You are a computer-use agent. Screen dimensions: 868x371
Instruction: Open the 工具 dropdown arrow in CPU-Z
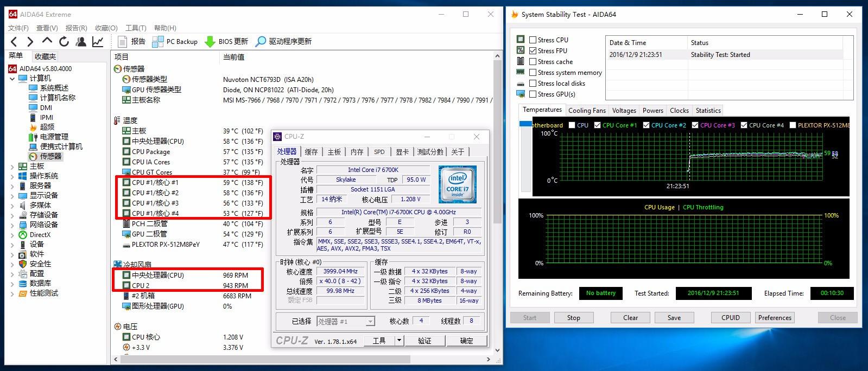399,341
